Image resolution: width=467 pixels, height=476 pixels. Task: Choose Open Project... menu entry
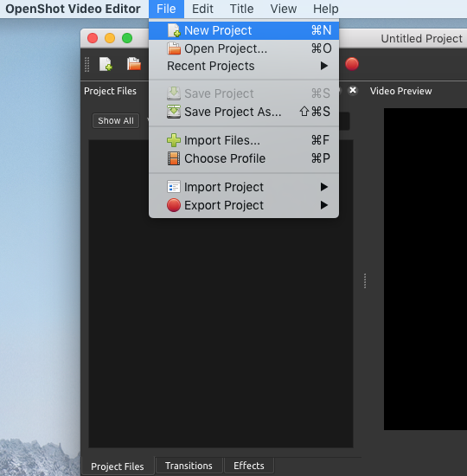(x=244, y=48)
